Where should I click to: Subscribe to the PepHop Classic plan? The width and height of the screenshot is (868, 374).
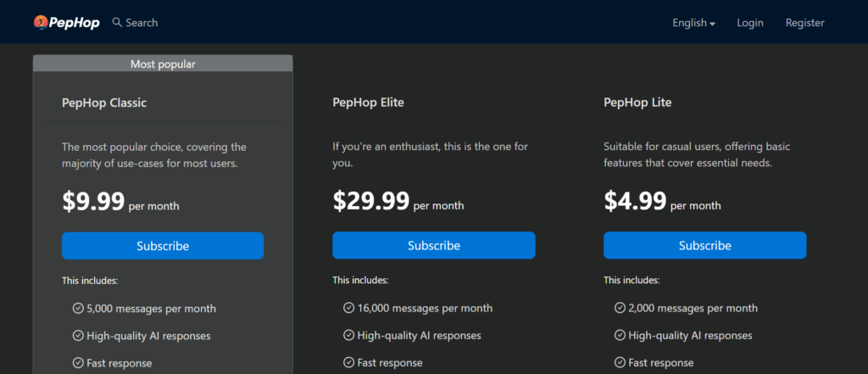[163, 245]
